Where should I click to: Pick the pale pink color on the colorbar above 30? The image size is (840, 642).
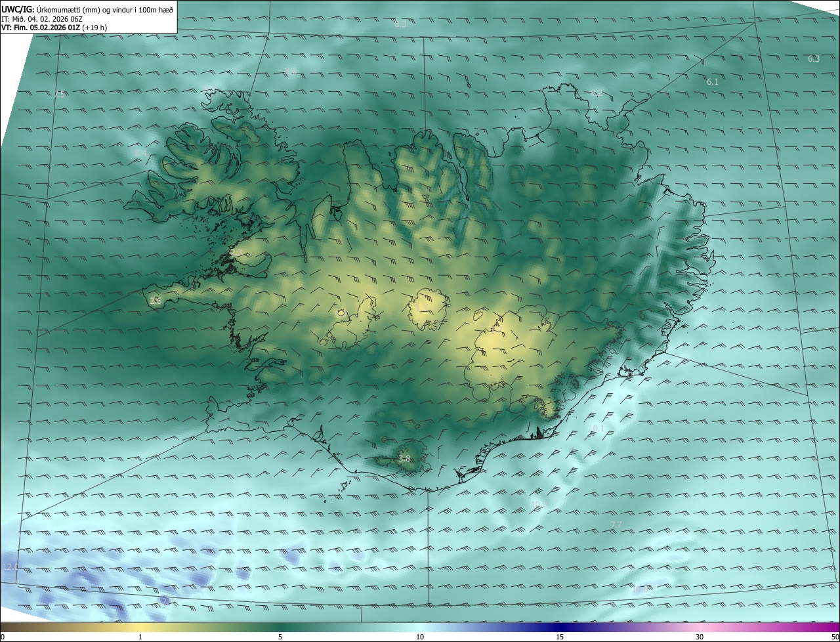700,627
